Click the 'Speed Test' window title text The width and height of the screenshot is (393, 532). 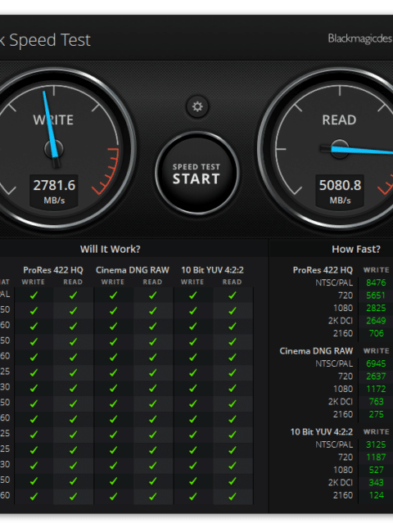pos(50,40)
